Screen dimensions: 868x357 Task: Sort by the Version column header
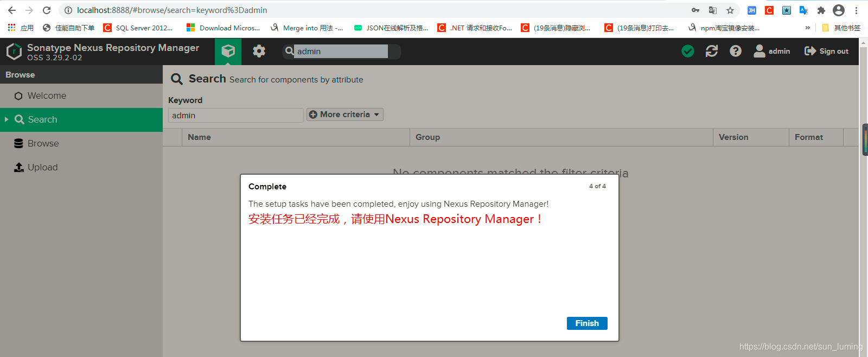751,137
